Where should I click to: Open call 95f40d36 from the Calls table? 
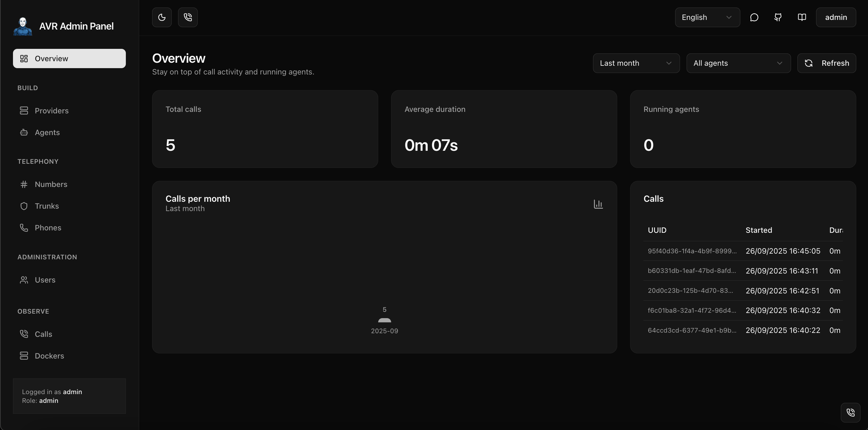point(692,251)
